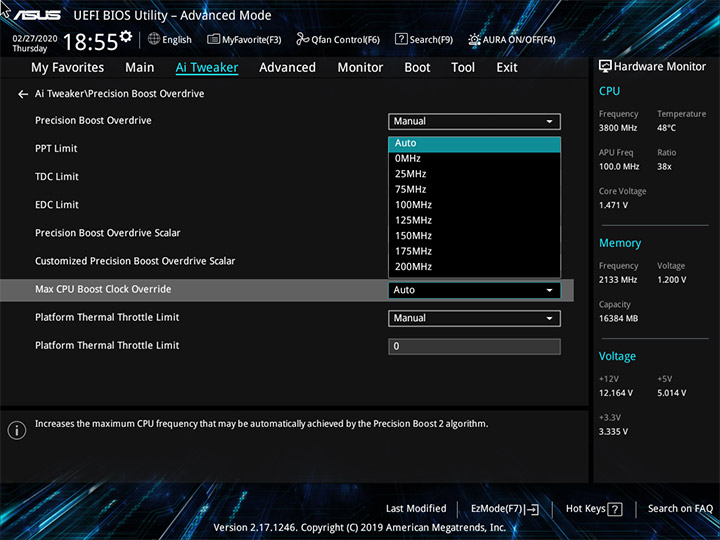Click the globe English language icon
The image size is (720, 540).
coord(154,39)
